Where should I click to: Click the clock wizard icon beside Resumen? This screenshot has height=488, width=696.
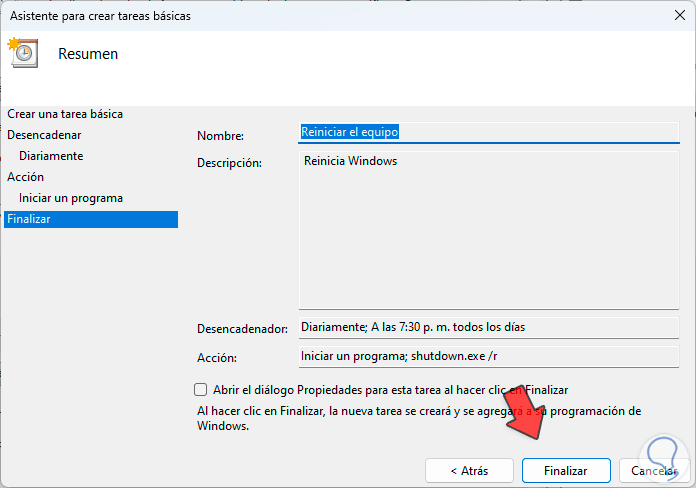tap(22, 53)
